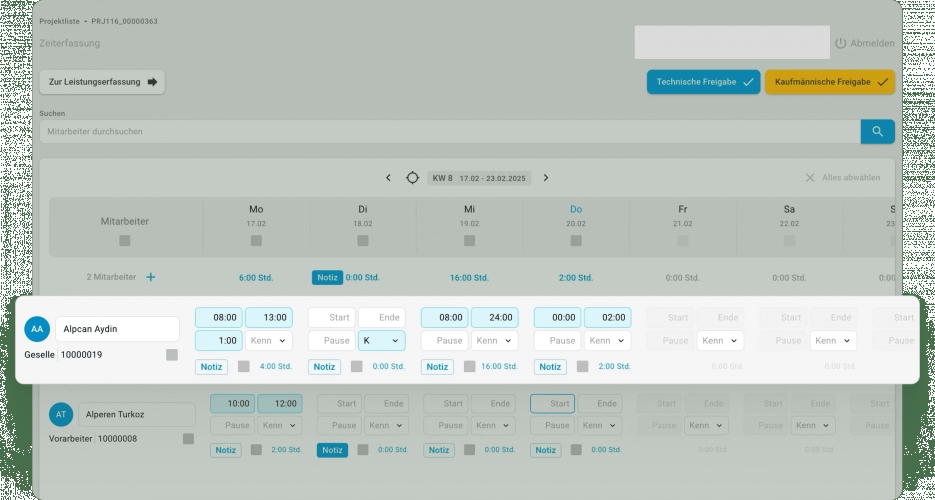Open Monday Notiz for Alperen Turkoz

225,450
